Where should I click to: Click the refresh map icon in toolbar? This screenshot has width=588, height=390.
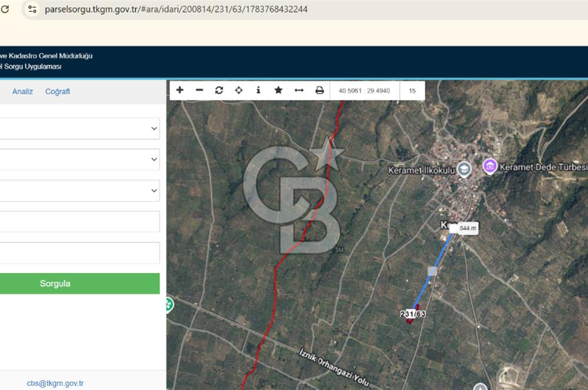tap(219, 90)
